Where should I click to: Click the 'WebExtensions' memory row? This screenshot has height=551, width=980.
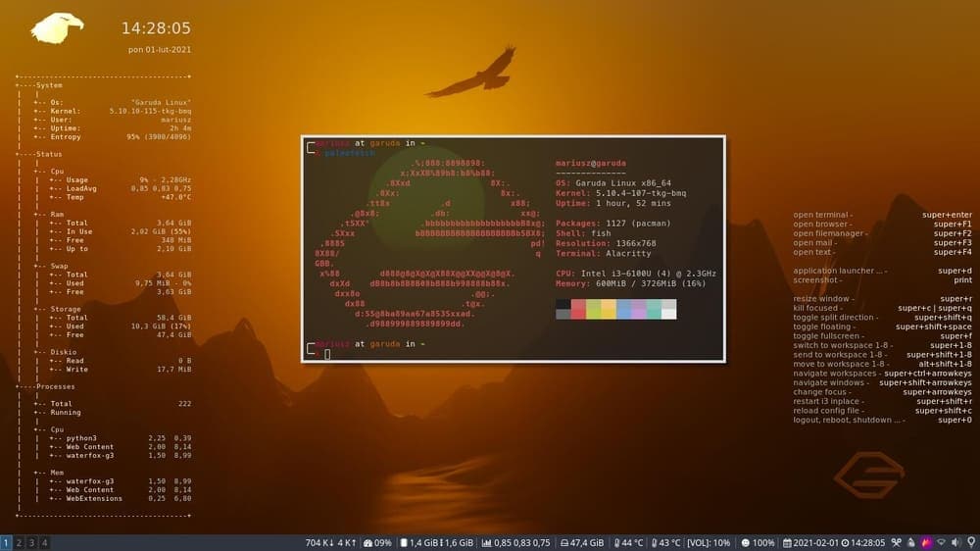pos(120,498)
